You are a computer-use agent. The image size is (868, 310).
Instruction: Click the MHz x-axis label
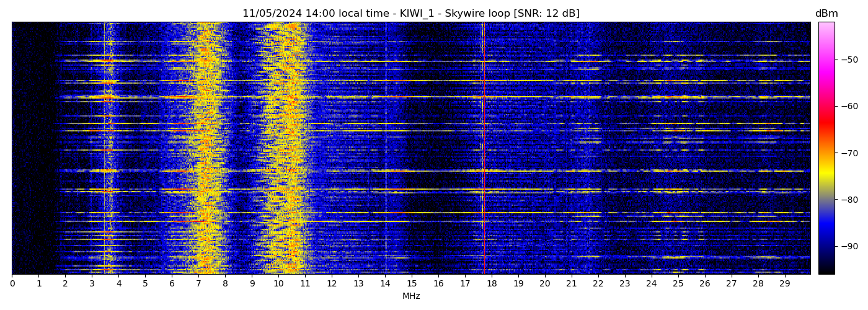coord(411,296)
